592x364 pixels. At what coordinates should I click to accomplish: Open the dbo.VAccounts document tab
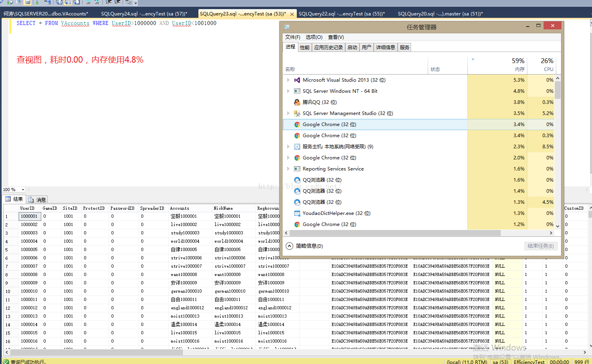pos(46,14)
